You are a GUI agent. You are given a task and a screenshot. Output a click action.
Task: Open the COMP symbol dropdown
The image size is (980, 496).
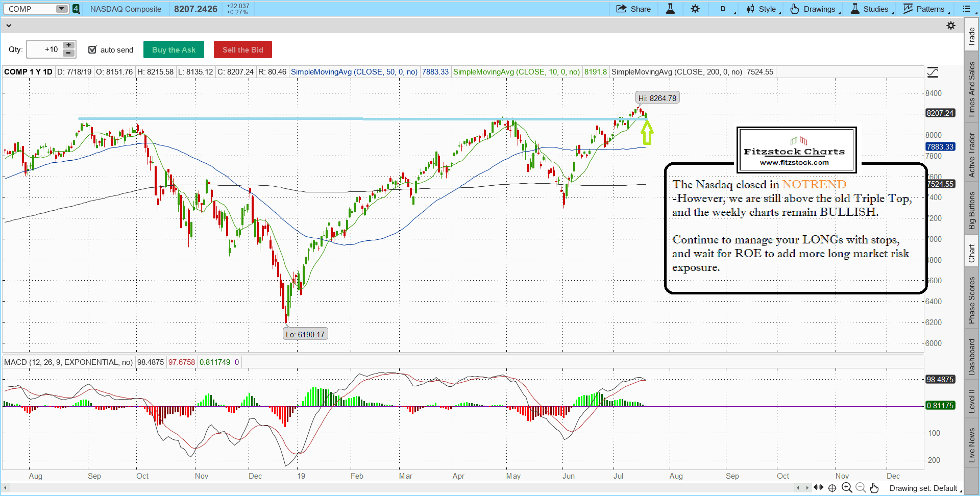[62, 9]
